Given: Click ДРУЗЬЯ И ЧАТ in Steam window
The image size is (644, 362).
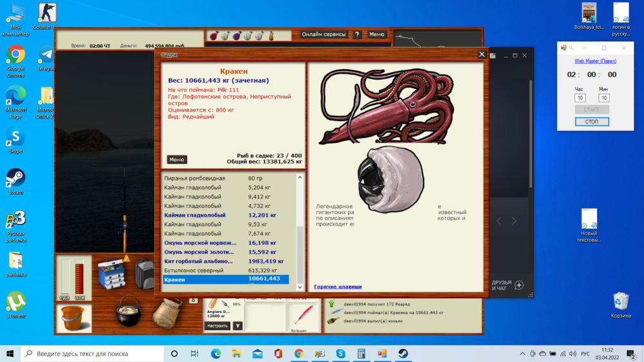Looking at the screenshot, I should pos(502,285).
